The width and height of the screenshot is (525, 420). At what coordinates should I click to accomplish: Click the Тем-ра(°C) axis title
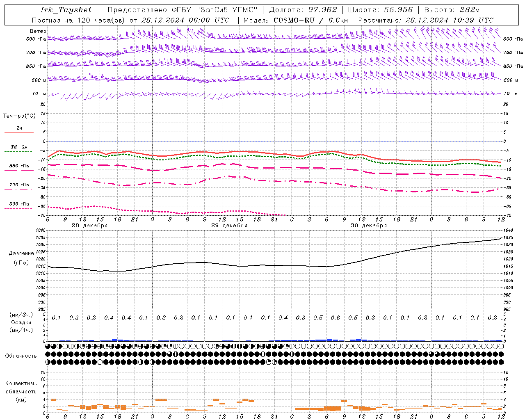(19, 116)
